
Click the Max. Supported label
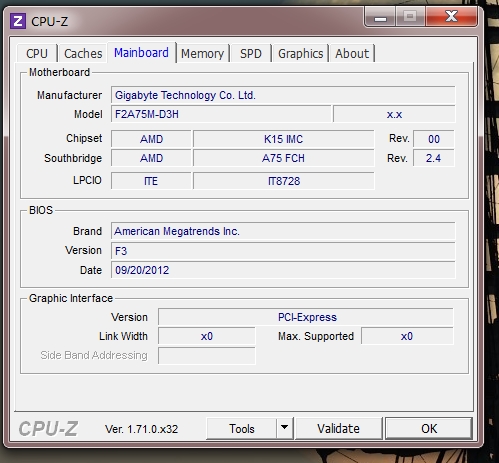coord(316,336)
